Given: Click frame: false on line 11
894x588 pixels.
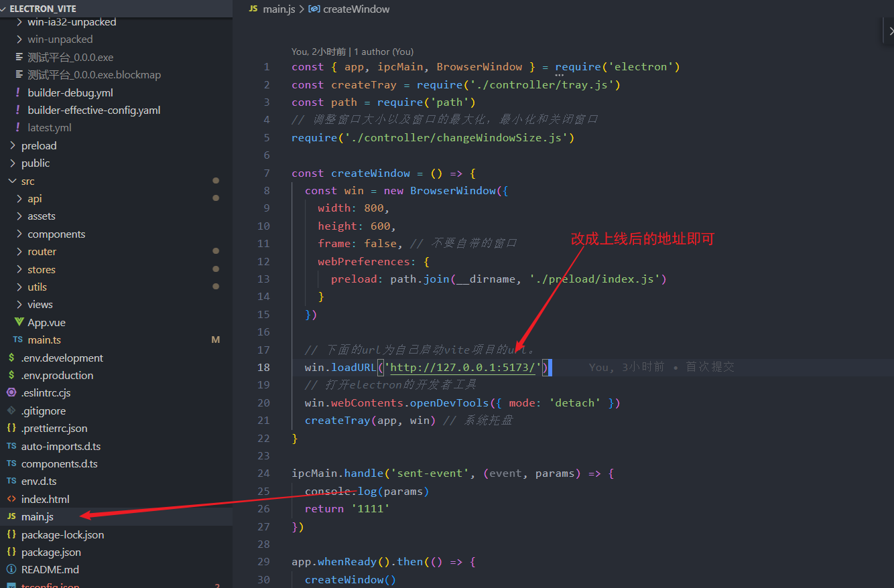Looking at the screenshot, I should point(360,244).
